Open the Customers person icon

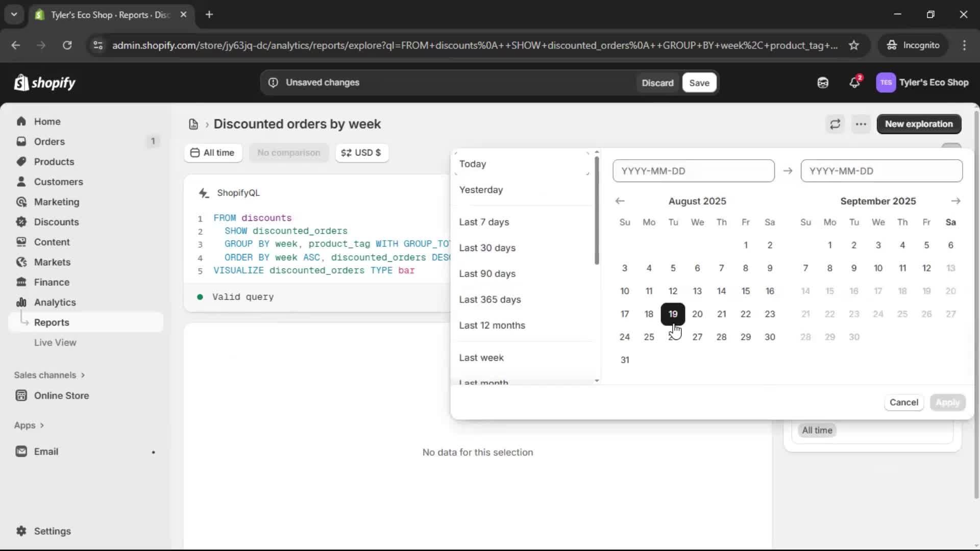[21, 182]
